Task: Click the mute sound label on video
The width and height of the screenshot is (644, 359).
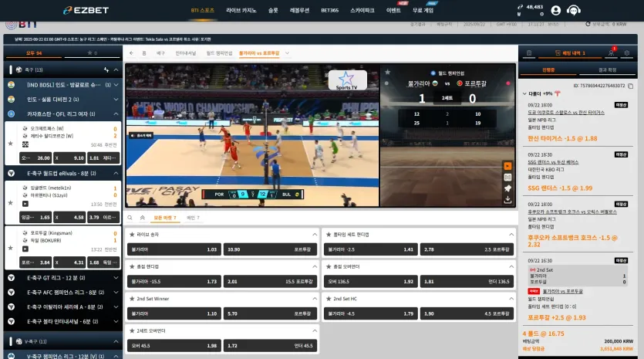Action: tap(141, 135)
